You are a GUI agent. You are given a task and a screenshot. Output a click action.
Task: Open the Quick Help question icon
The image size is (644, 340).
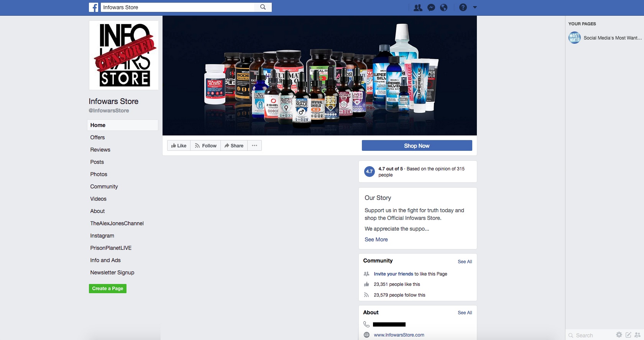pyautogui.click(x=463, y=7)
